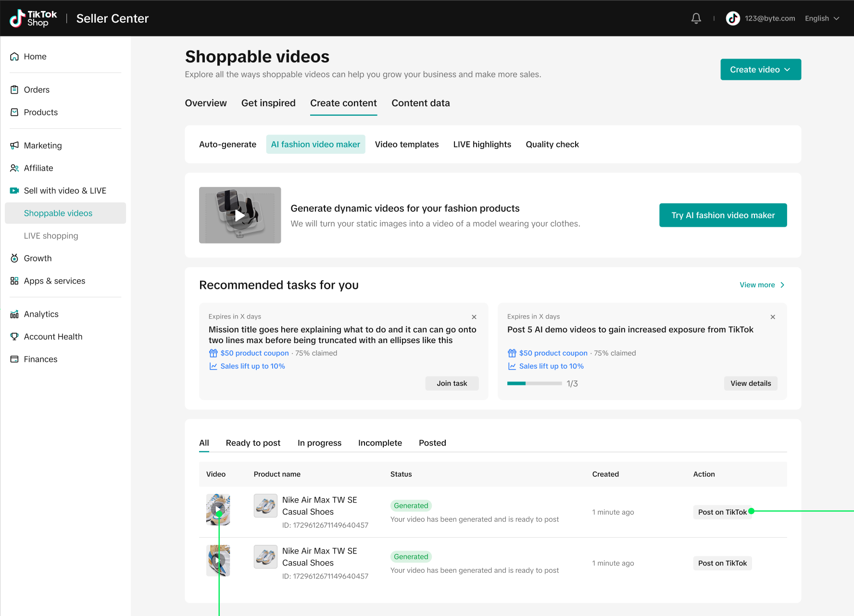Screen dimensions: 854x616
Task: Click the Analytics chart icon
Action: [14, 314]
